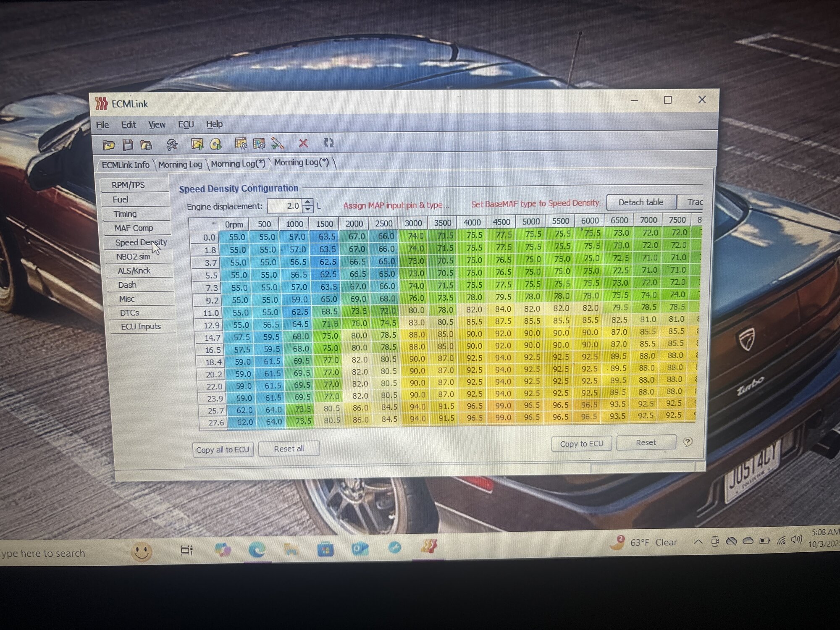This screenshot has width=840, height=630.
Task: Click Set BaseMAF type to Speed Density link
Action: 537,203
